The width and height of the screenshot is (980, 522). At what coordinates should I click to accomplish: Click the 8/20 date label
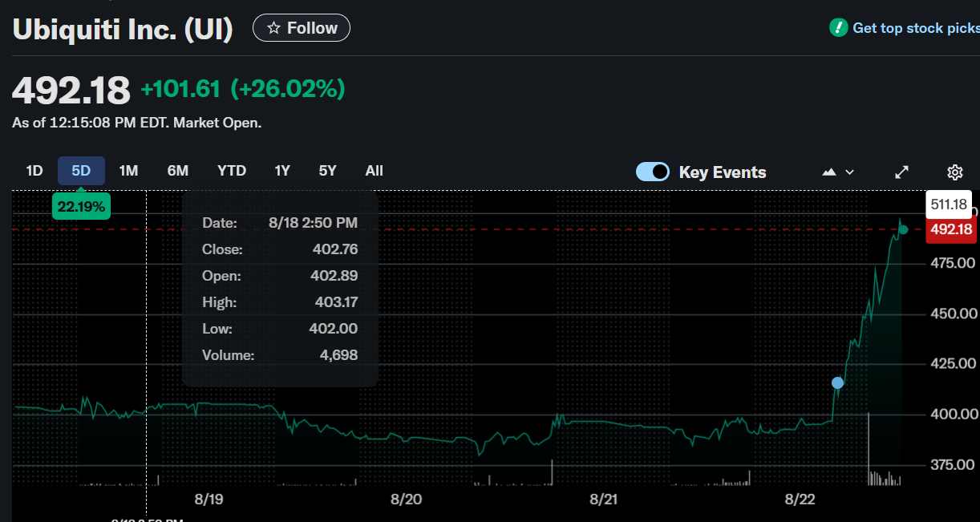coord(407,500)
